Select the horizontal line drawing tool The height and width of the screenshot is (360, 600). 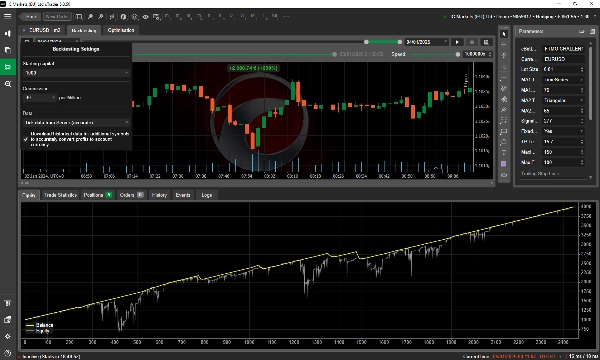(x=504, y=78)
